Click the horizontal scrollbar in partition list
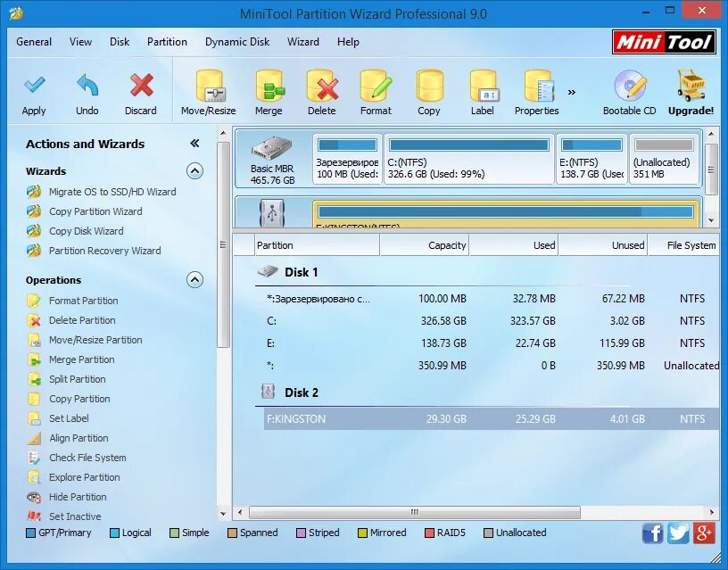The width and height of the screenshot is (728, 570). (415, 512)
